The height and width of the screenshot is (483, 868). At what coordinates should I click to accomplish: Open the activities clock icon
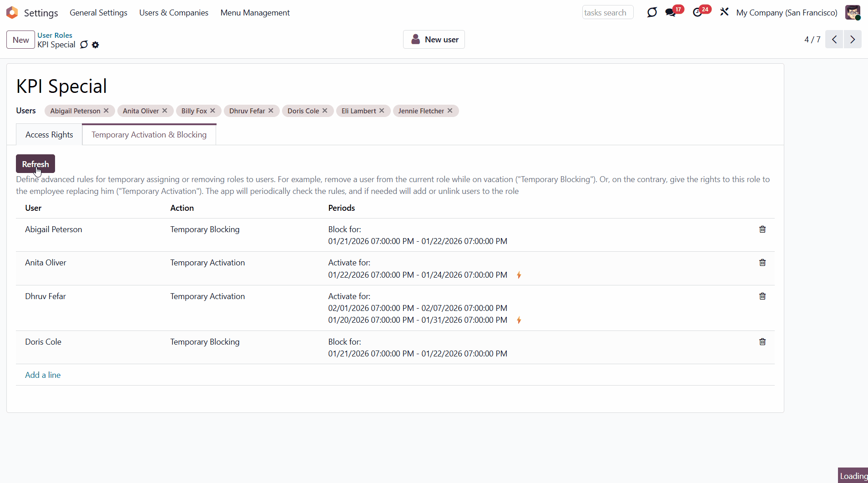coord(697,13)
